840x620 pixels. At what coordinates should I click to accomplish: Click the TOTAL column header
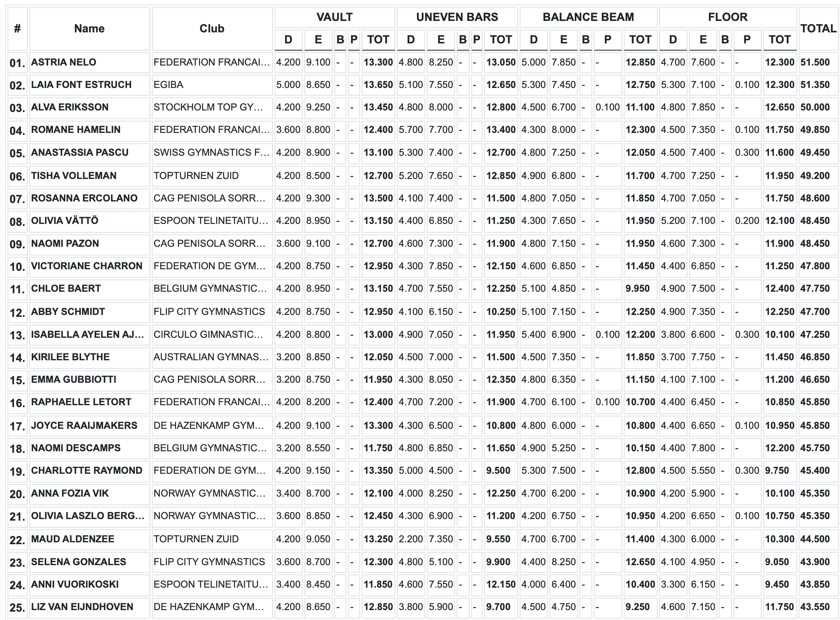pos(818,29)
